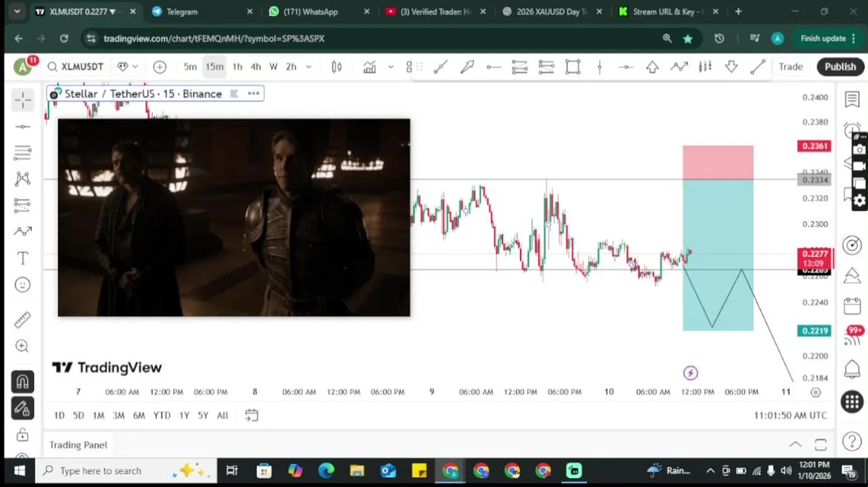Add symbol to compare with plus button
Viewport: 868px width, 487px height.
tap(160, 66)
